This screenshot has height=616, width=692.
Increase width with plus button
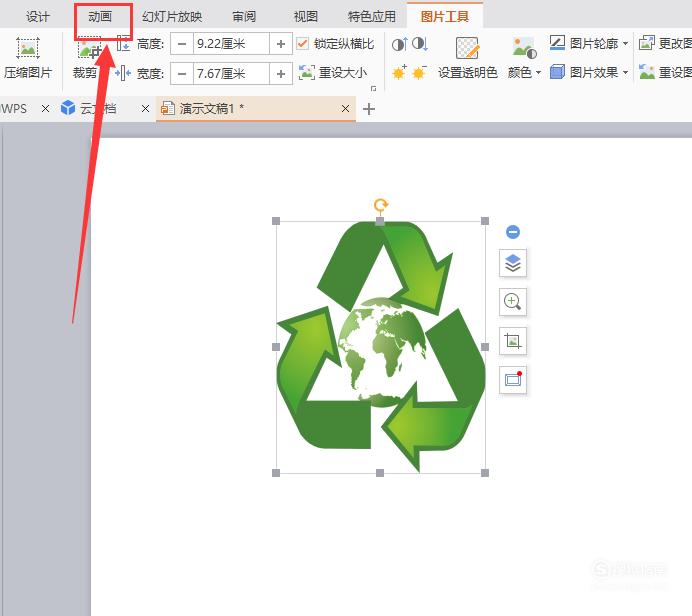281,73
